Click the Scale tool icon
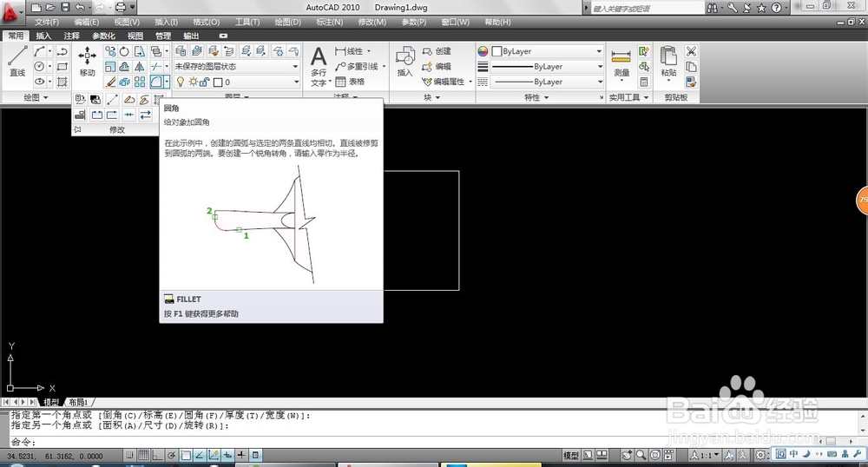868x467 pixels. pyautogui.click(x=111, y=67)
